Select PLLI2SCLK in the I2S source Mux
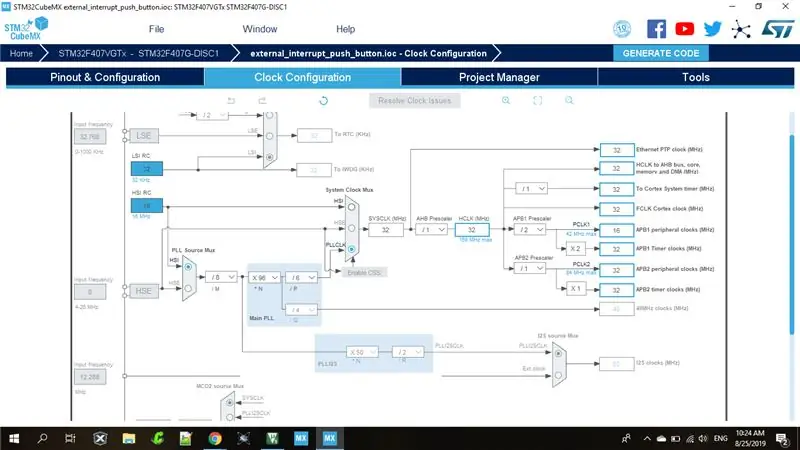Viewport: 800px width, 450px height. pyautogui.click(x=558, y=353)
